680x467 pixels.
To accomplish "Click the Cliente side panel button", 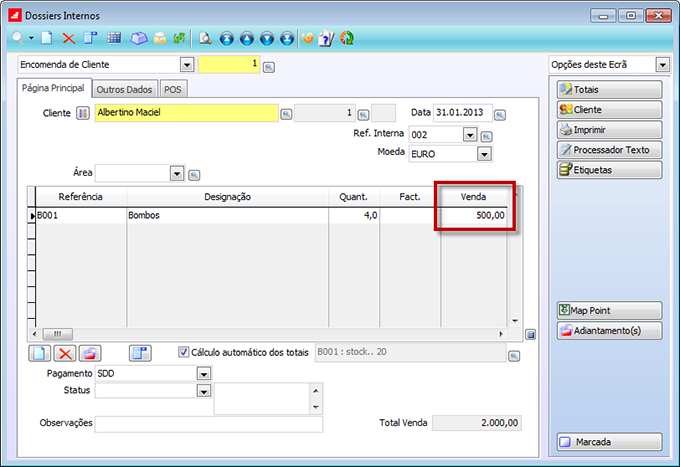I will click(609, 110).
